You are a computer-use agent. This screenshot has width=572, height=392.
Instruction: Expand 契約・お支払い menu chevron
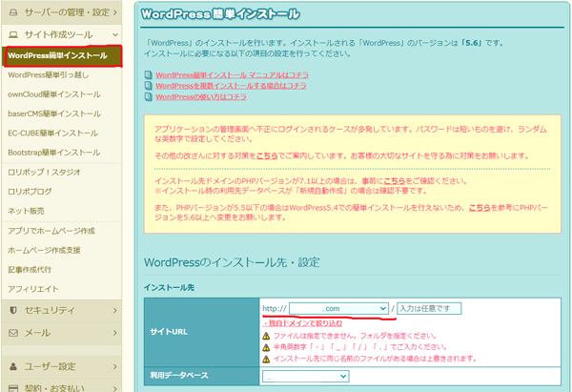click(115, 388)
